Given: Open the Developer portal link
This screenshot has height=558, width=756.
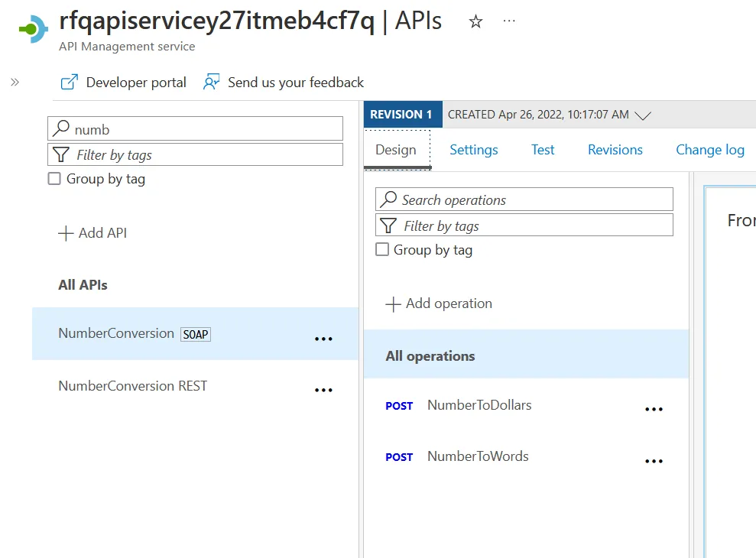Looking at the screenshot, I should (x=124, y=83).
